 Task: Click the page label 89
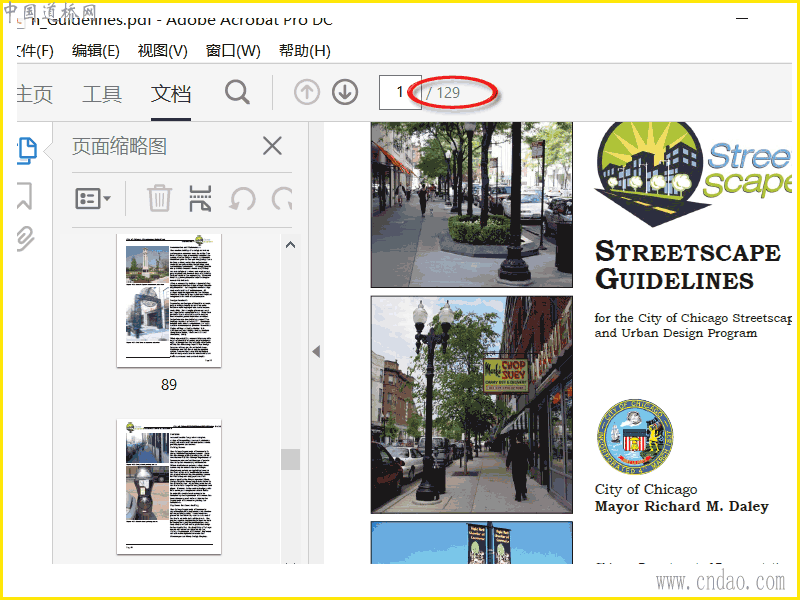tap(169, 385)
